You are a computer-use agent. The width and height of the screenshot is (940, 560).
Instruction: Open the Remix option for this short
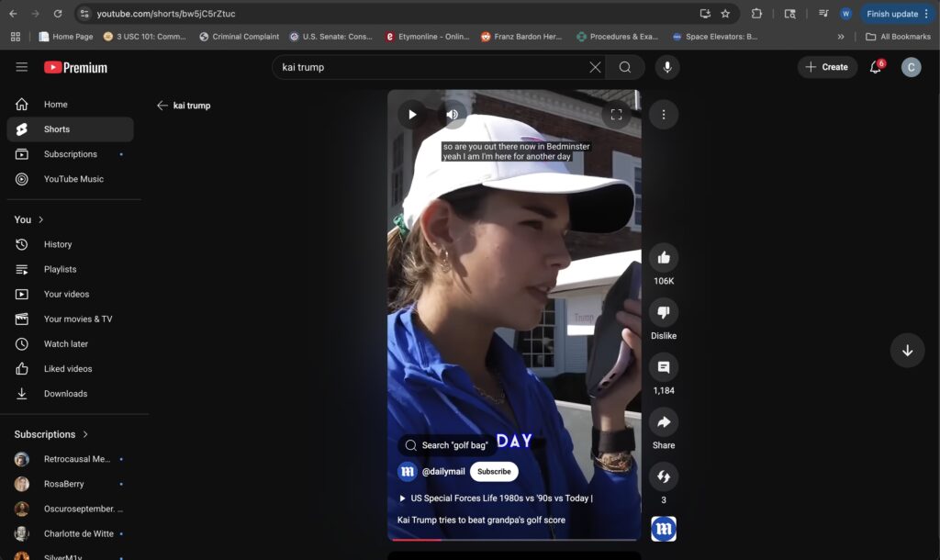[x=663, y=477]
